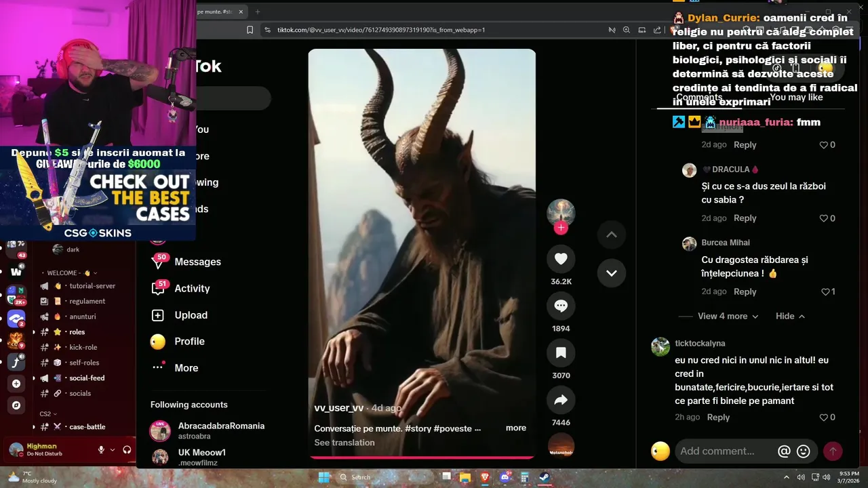This screenshot has width=868, height=488.
Task: Insert a mention with the @ icon
Action: click(x=784, y=451)
